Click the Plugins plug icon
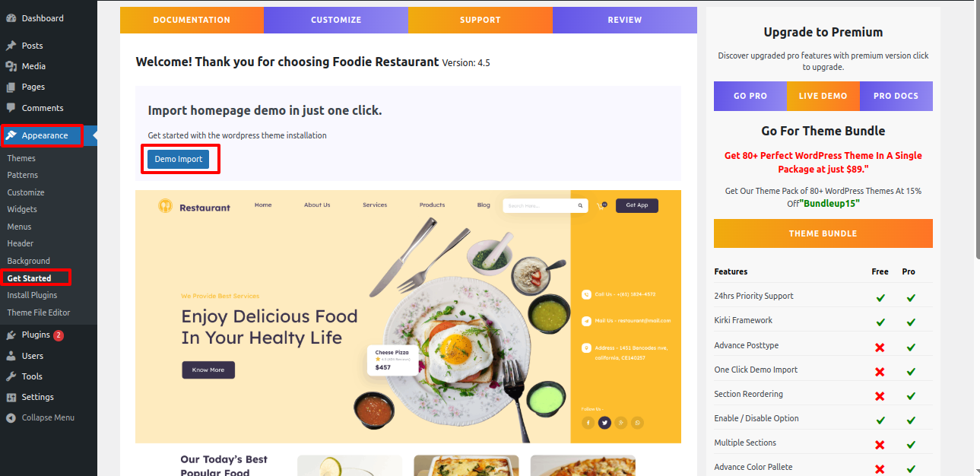The height and width of the screenshot is (476, 980). (x=11, y=335)
